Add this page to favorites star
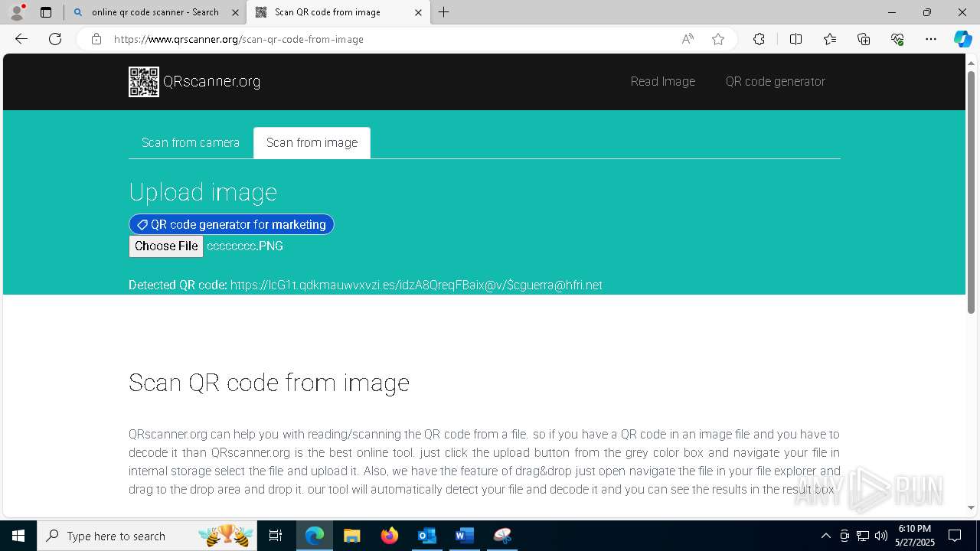The image size is (980, 551). [718, 39]
